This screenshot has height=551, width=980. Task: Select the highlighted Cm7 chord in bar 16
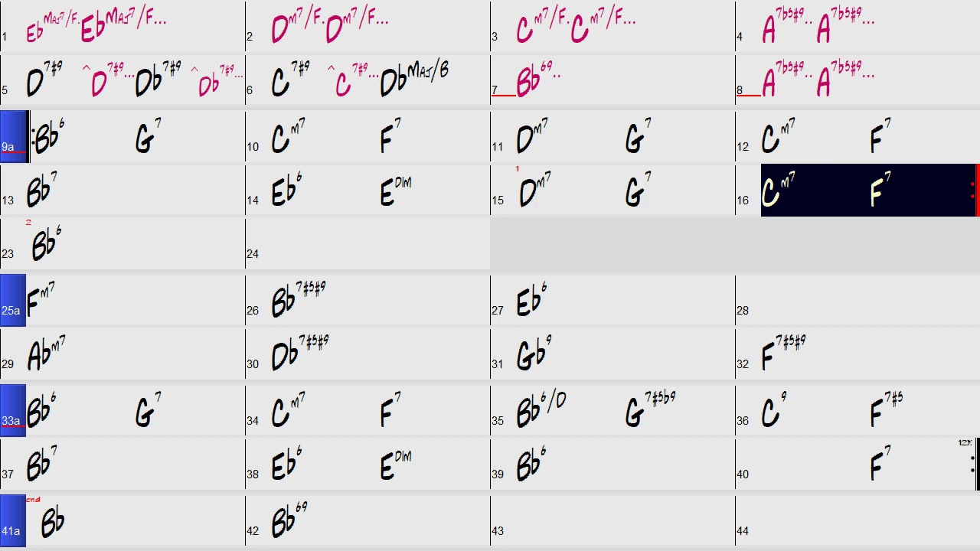click(x=779, y=191)
